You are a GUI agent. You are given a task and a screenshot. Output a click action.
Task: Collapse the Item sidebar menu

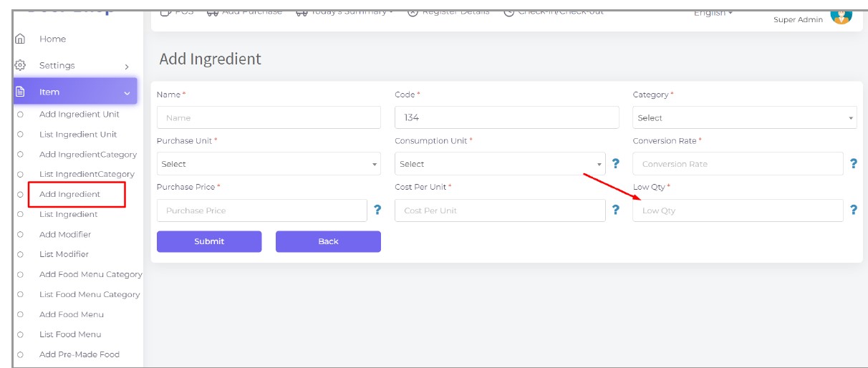click(127, 92)
